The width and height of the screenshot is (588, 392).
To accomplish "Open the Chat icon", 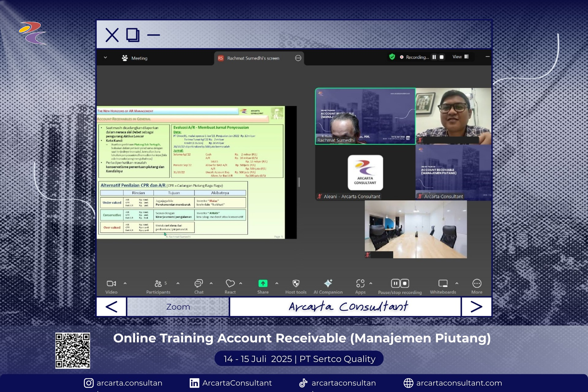I will tap(199, 284).
